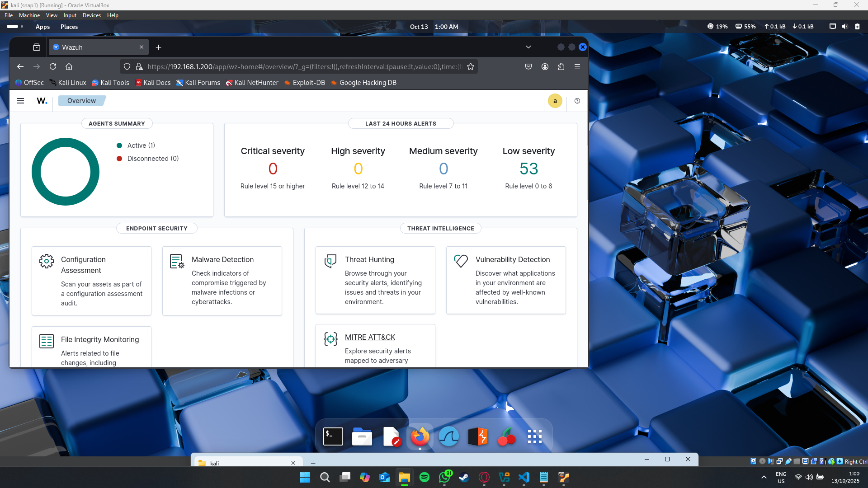
Task: Open VirtualBox View menu
Action: (52, 15)
